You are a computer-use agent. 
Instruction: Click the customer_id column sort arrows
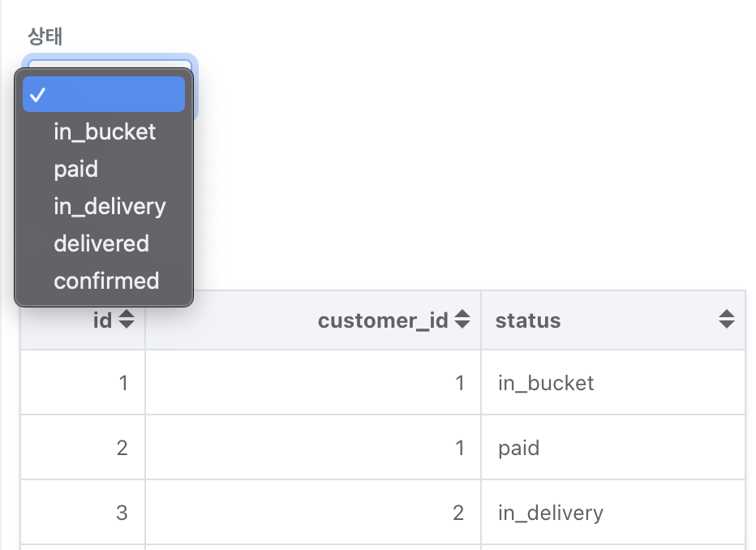pyautogui.click(x=462, y=320)
